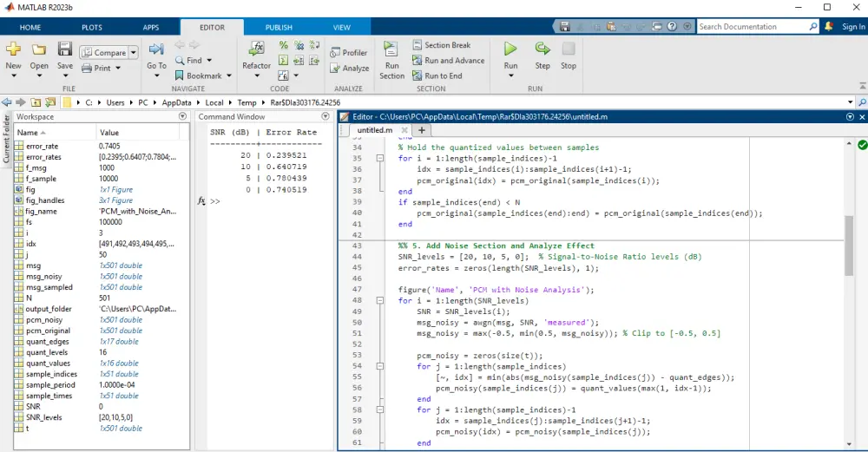Viewport: 868px width, 452px height.
Task: Click the Step icon
Action: click(542, 49)
